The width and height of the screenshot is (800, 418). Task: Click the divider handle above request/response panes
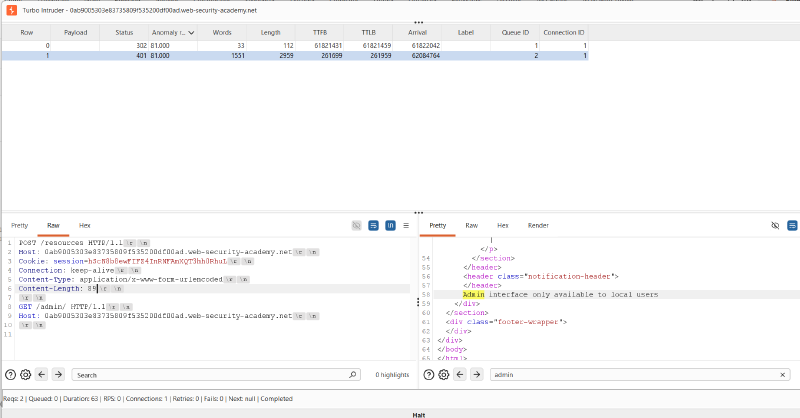point(418,213)
